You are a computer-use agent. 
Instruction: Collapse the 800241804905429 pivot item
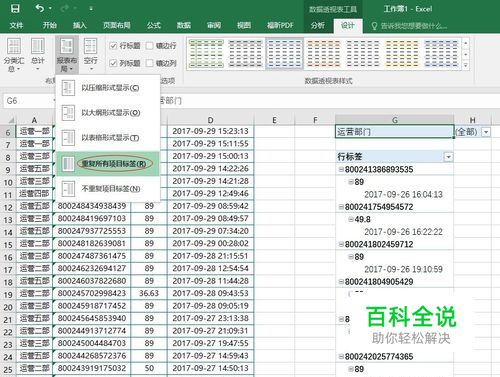point(341,282)
